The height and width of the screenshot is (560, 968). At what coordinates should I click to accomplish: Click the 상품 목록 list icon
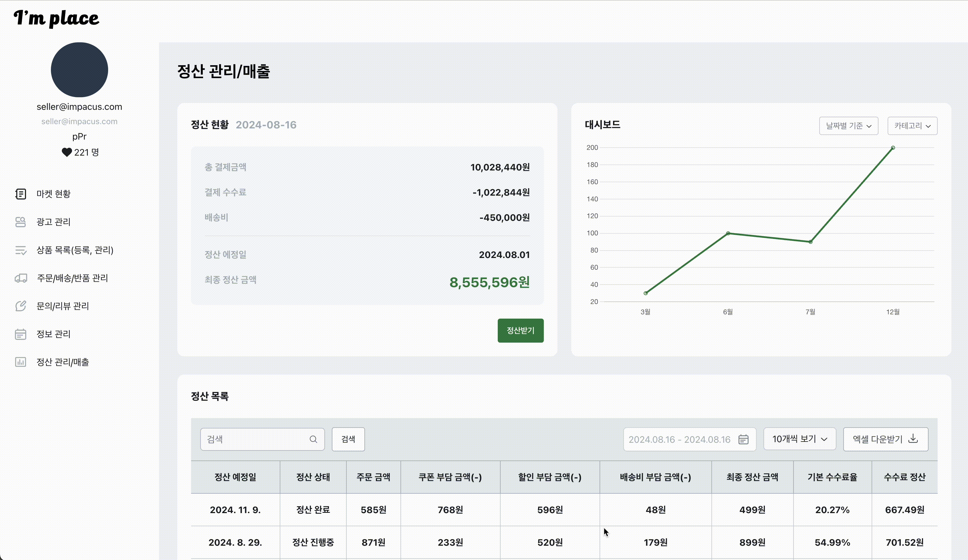click(20, 250)
